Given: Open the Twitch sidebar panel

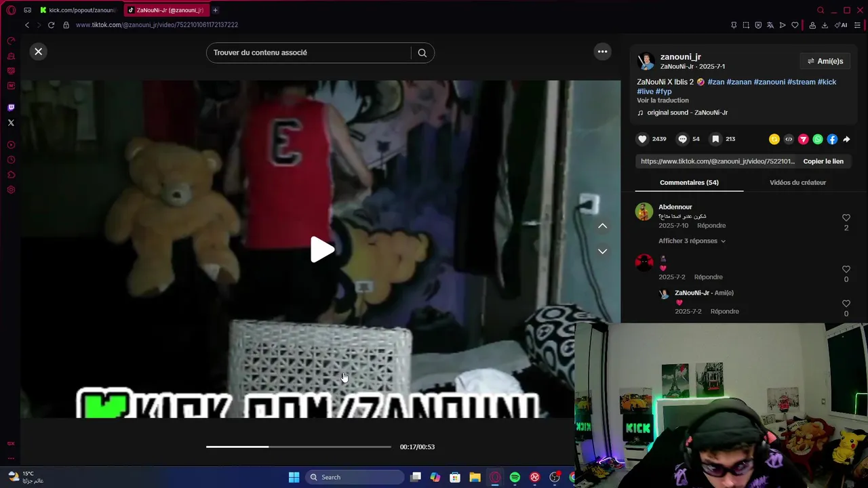Looking at the screenshot, I should (x=11, y=108).
